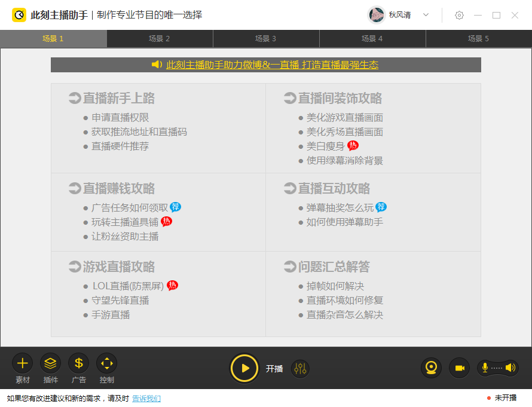
Task: Toggle the microphone icon mute
Action: click(x=485, y=368)
